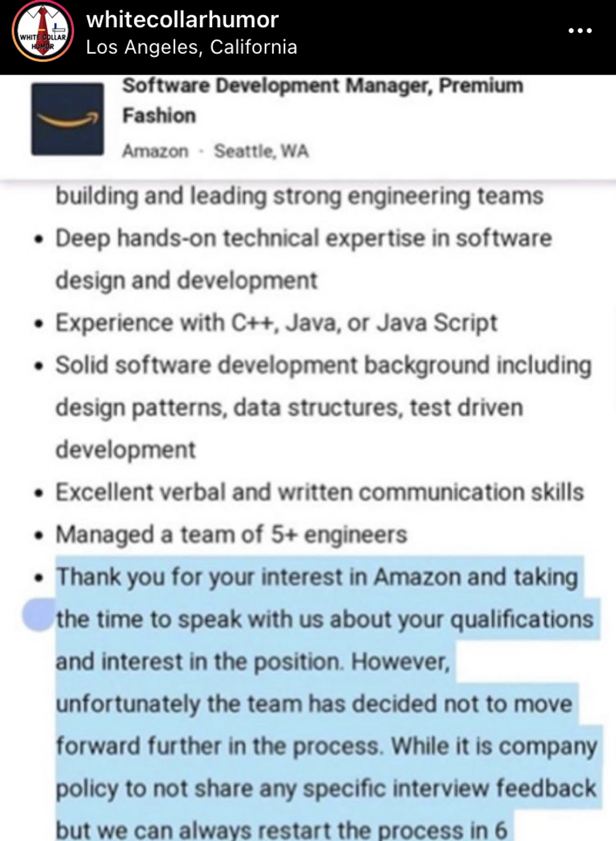Tap the unfortunately the team has decided line
616x841 pixels.
click(x=314, y=704)
